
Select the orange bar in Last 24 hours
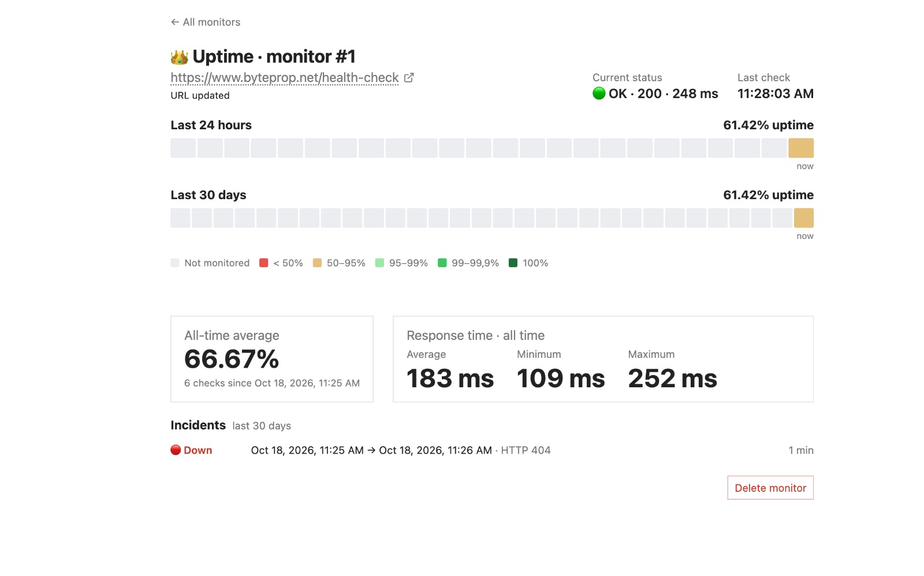pyautogui.click(x=801, y=148)
